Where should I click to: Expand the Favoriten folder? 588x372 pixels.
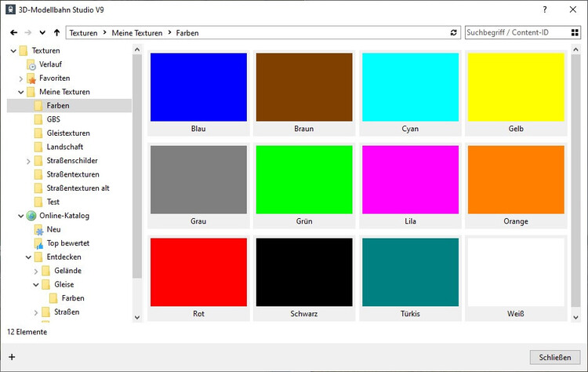(21, 78)
